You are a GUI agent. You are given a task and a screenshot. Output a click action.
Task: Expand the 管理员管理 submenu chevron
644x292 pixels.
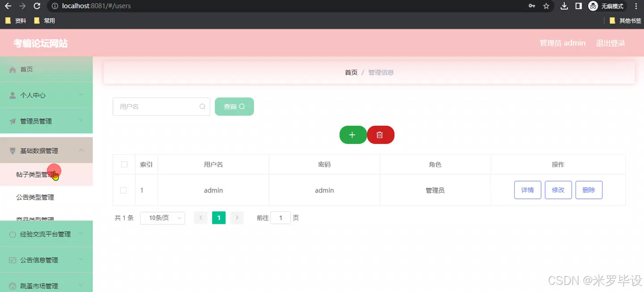(81, 121)
